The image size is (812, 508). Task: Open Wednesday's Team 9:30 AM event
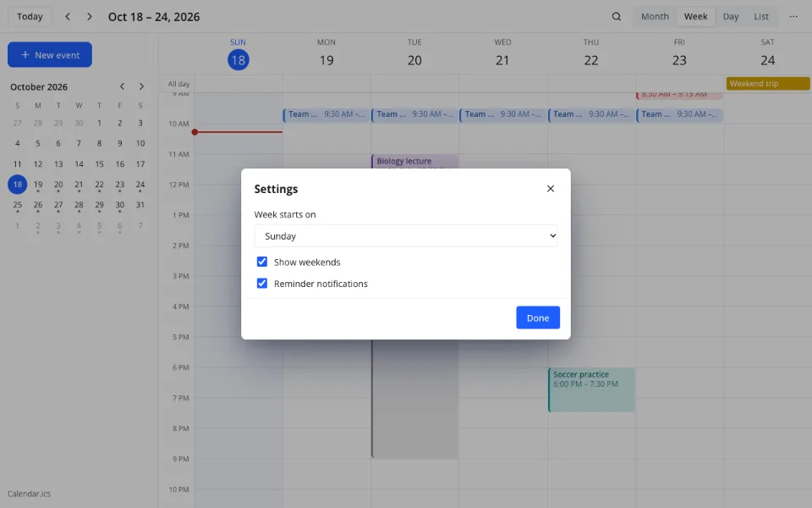502,114
